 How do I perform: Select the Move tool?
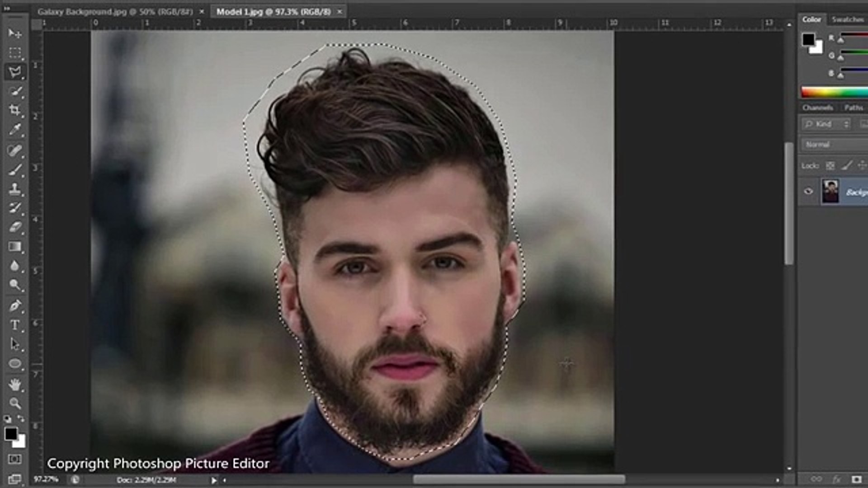15,33
